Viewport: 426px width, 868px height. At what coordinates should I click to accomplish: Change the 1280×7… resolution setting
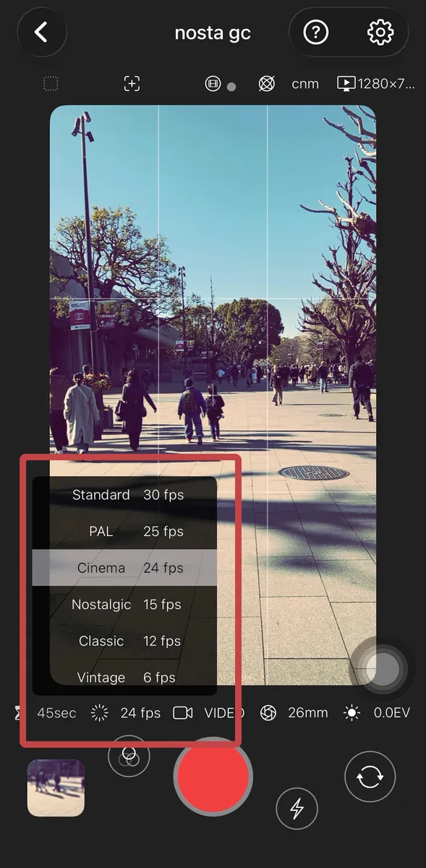(377, 84)
